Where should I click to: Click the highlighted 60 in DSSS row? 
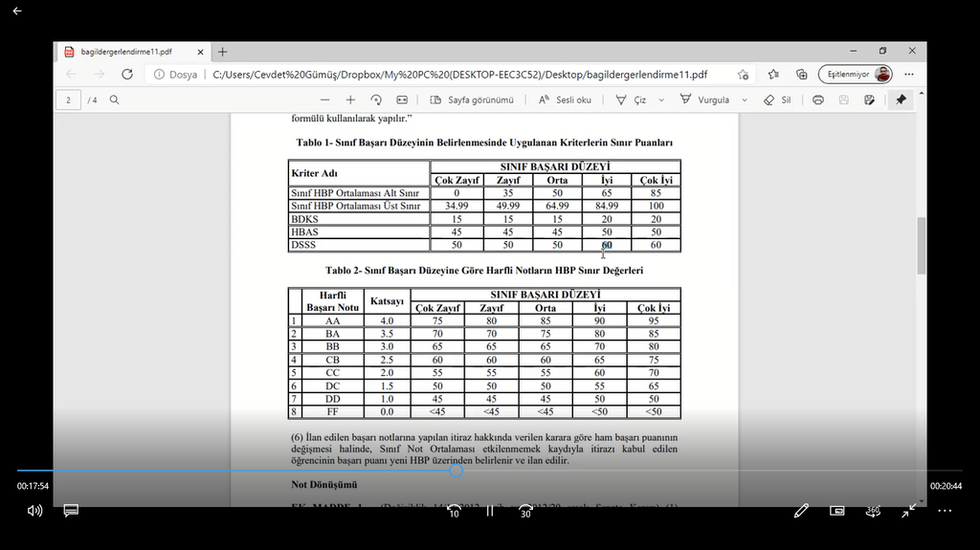606,245
